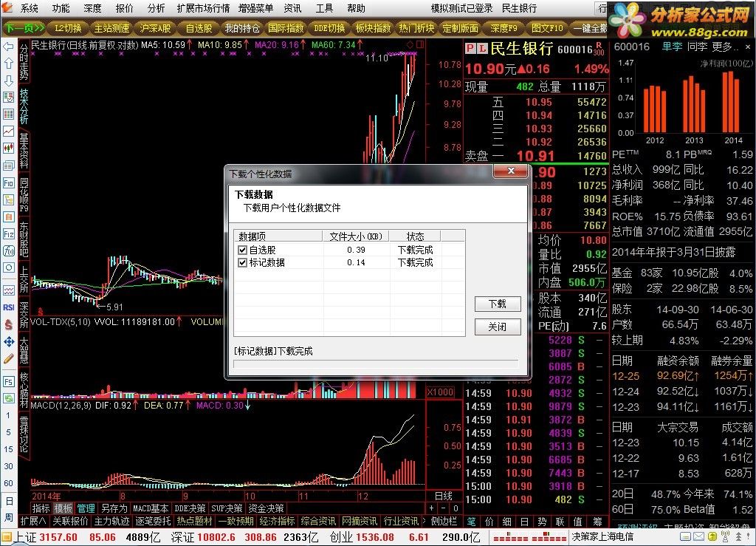
Task: Select the pencil drawing tool icon
Action: tap(8, 358)
